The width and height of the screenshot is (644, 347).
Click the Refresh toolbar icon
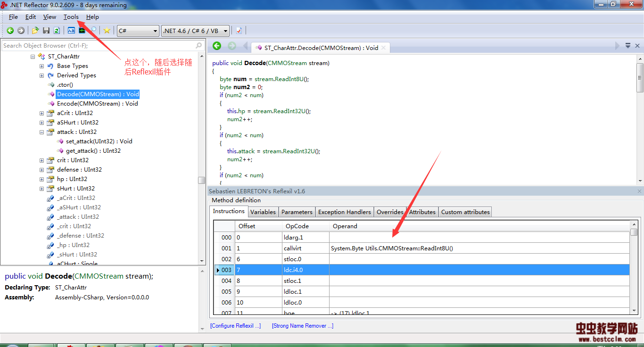(x=57, y=31)
